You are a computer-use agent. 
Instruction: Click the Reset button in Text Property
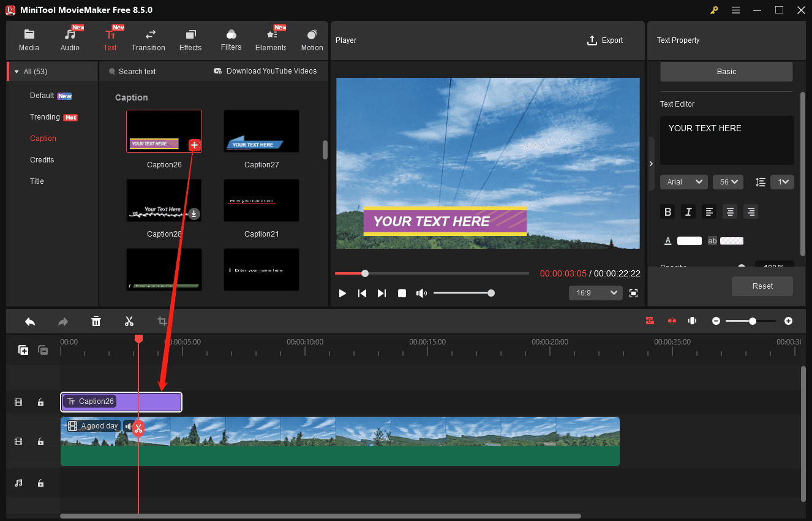coord(762,286)
